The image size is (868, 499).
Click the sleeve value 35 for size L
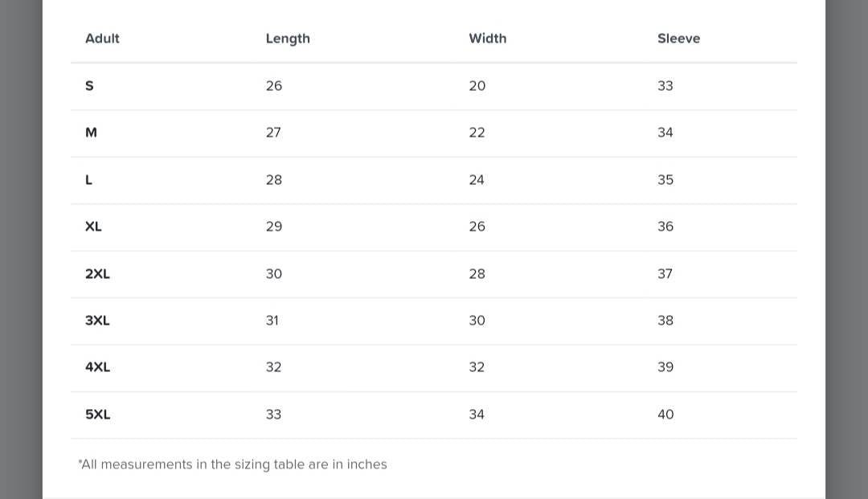[x=665, y=180]
